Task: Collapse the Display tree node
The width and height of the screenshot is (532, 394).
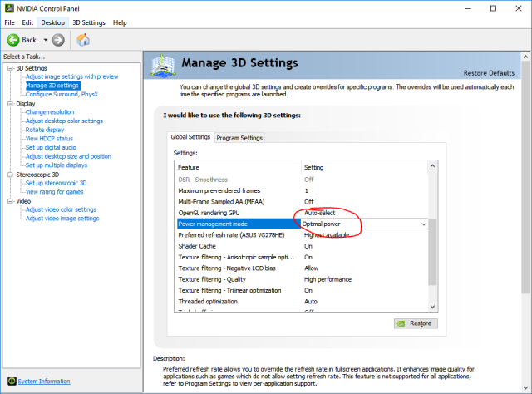Action: [9, 104]
